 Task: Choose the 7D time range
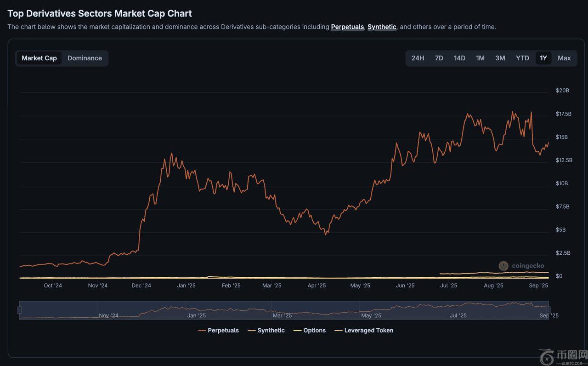439,58
